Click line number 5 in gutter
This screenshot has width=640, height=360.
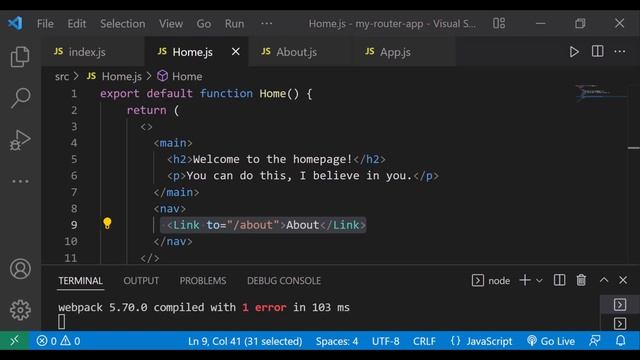pyautogui.click(x=74, y=159)
